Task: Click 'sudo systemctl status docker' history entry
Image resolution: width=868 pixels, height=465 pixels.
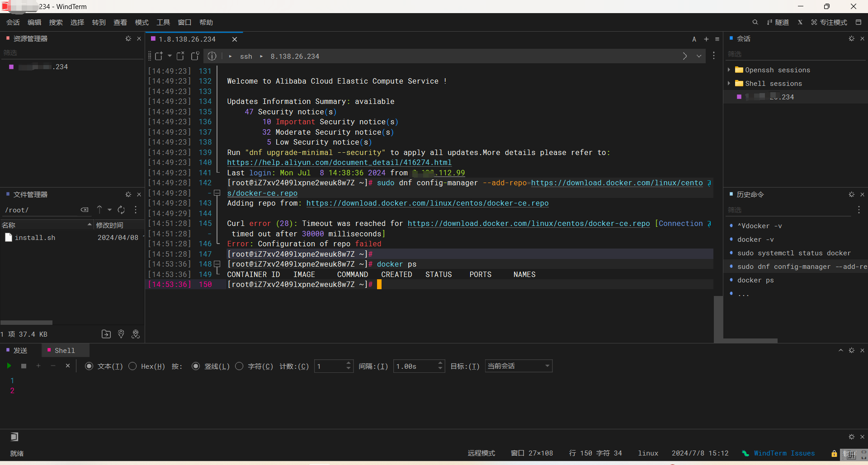Action: click(x=794, y=253)
